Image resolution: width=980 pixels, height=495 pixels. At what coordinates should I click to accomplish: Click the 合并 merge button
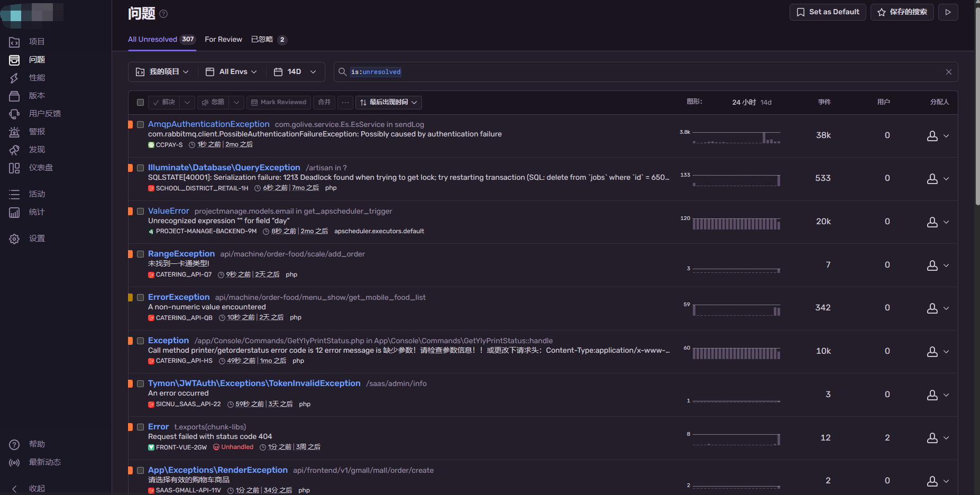[x=324, y=102]
